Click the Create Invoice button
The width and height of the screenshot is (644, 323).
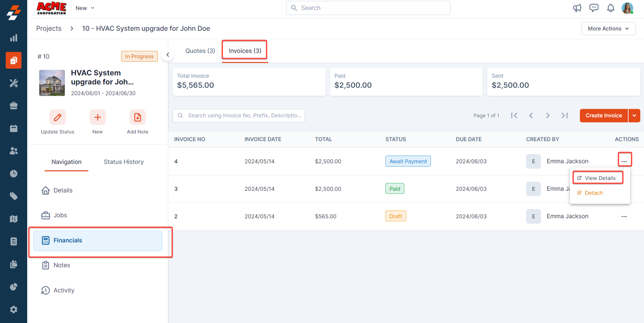click(x=603, y=115)
